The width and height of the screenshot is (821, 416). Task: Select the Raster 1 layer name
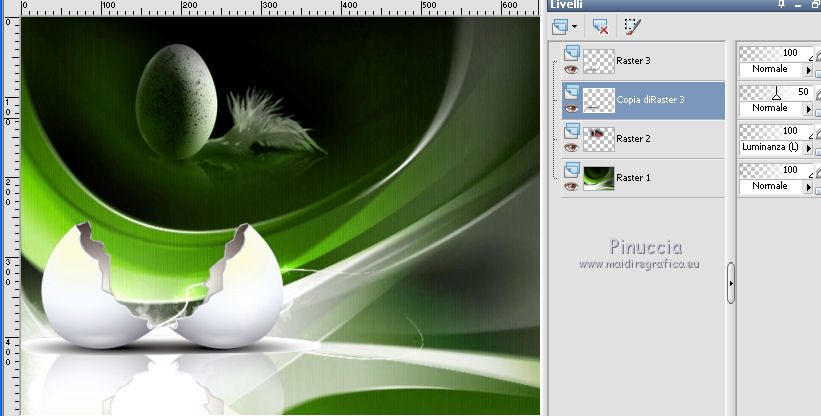coord(633,178)
